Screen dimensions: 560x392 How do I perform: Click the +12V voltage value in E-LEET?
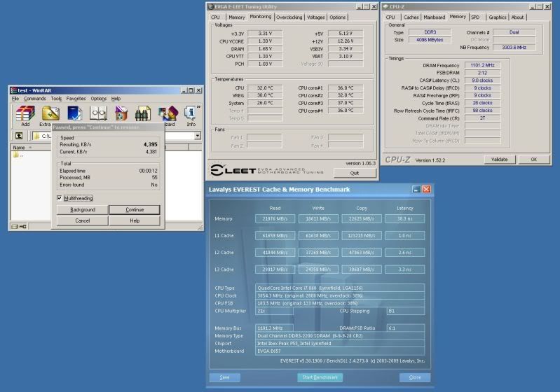click(346, 41)
